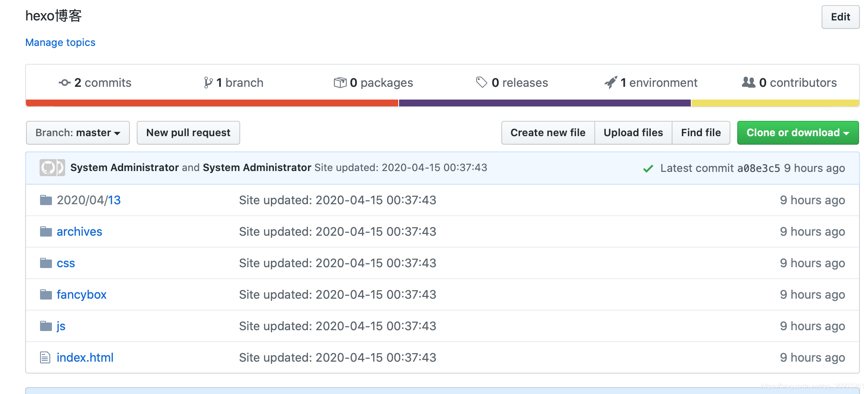
Task: Click the hexo博客 repository description text
Action: pos(54,16)
